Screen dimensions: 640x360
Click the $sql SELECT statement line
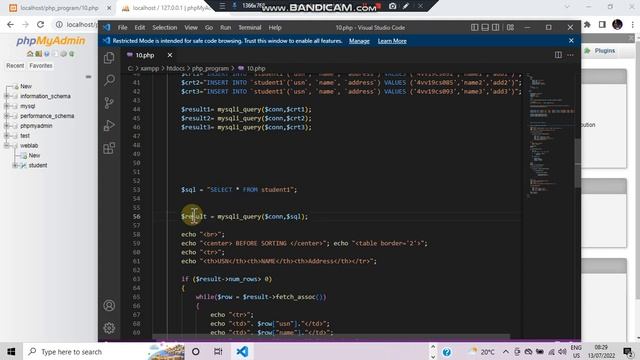(x=239, y=190)
